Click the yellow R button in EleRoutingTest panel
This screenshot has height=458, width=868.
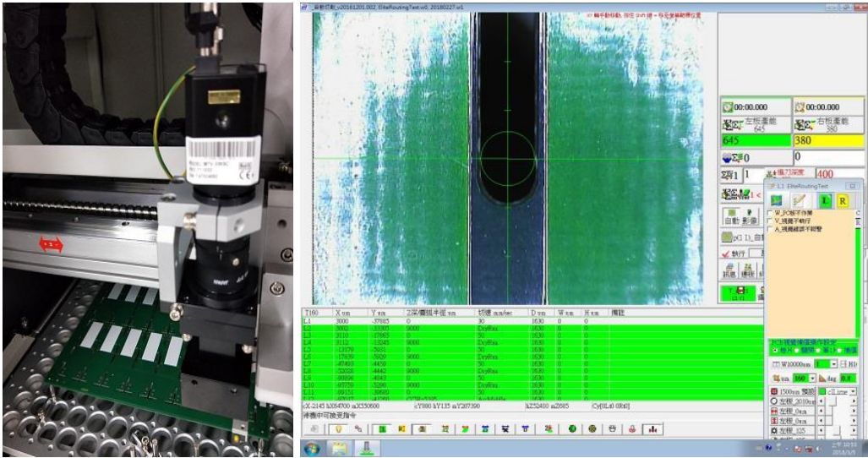[843, 200]
